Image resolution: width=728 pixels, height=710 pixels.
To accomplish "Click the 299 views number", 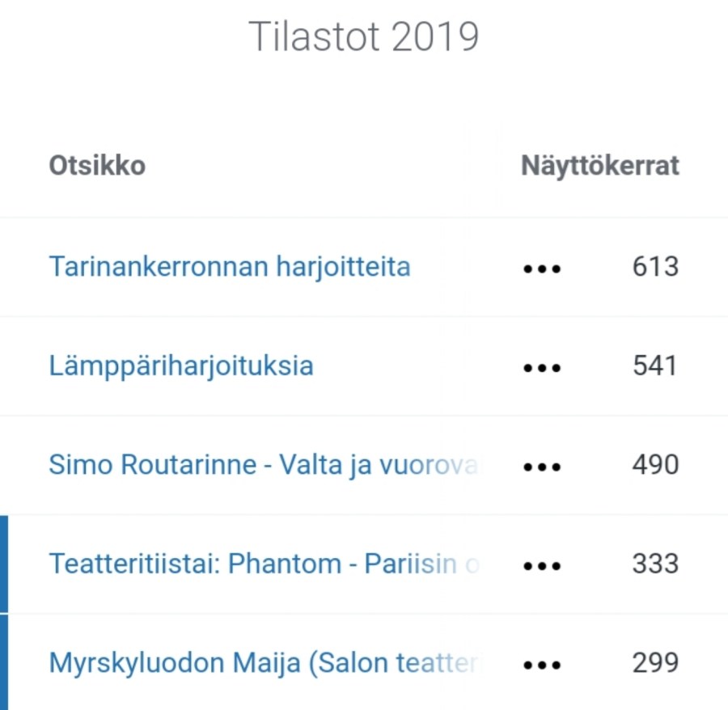I will tap(655, 664).
